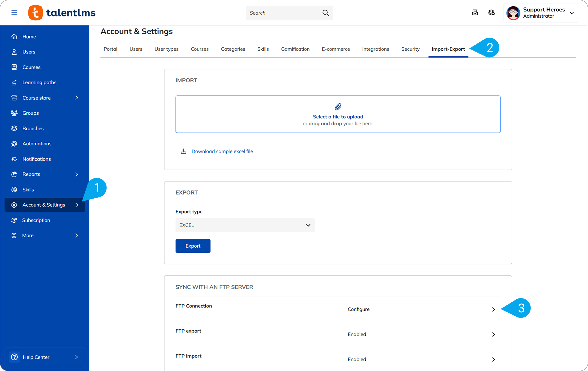Switch to the Gamification tab
This screenshot has width=588, height=371.
tap(295, 49)
